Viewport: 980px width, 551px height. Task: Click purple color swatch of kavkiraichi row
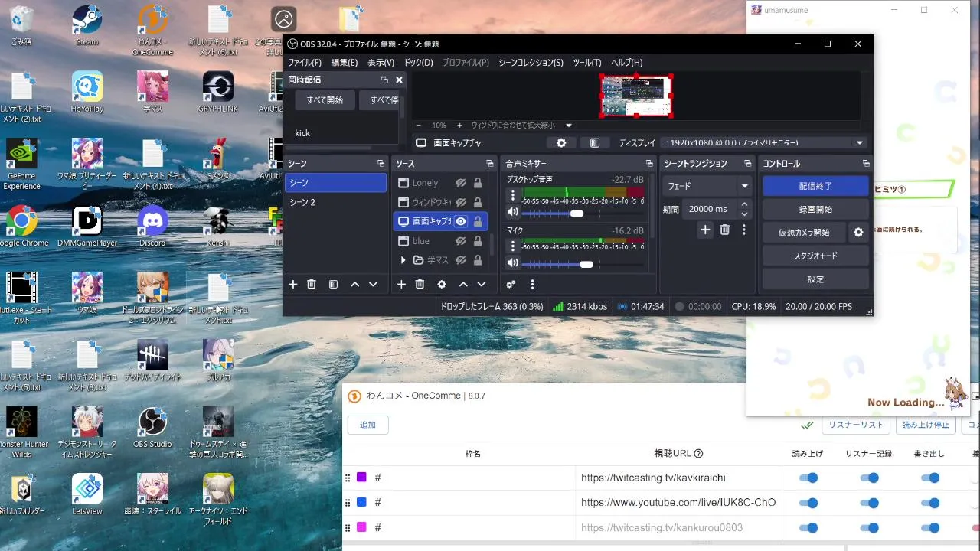click(x=361, y=478)
